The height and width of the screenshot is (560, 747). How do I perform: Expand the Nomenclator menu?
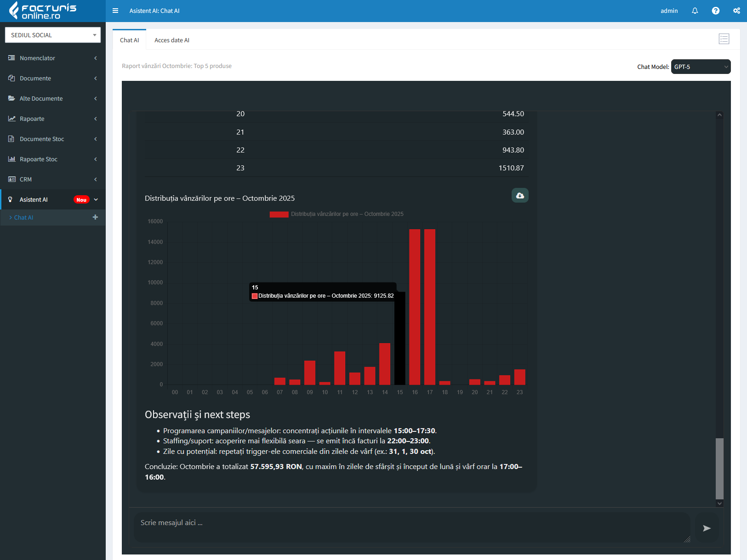53,58
